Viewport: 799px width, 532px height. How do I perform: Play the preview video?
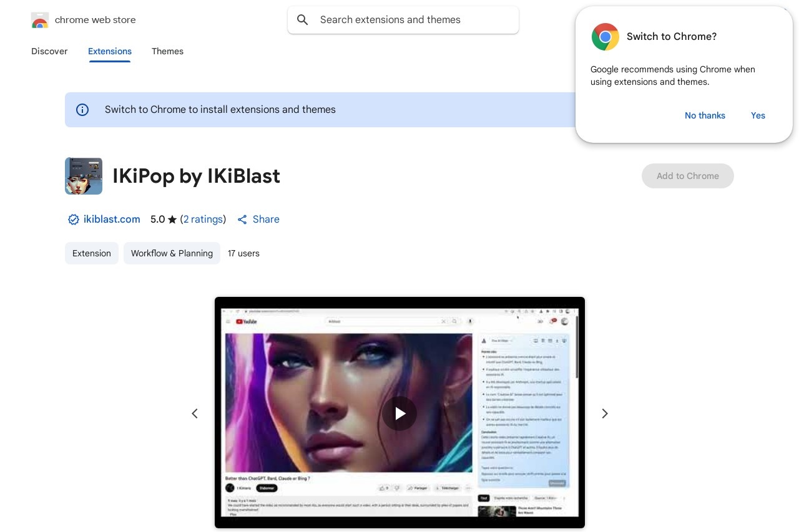coord(399,413)
